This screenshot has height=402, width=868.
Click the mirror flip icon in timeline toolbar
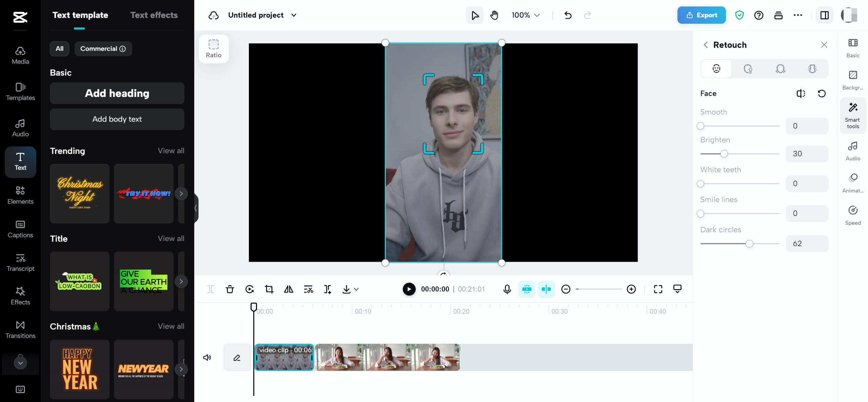[289, 289]
